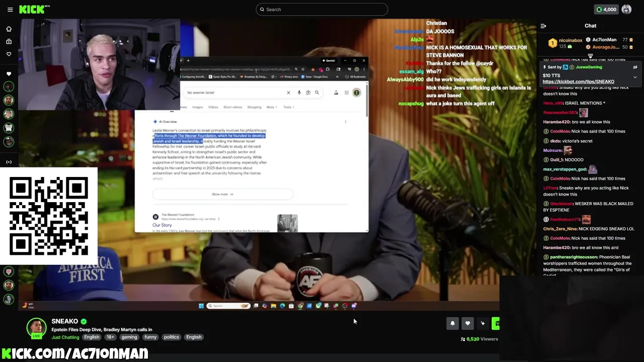Click the sparkle gift button

point(482,323)
